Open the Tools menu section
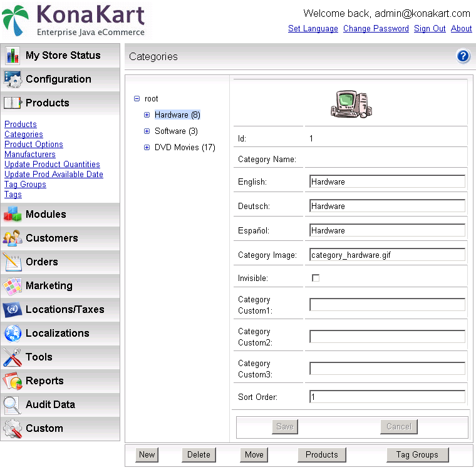 [60, 357]
